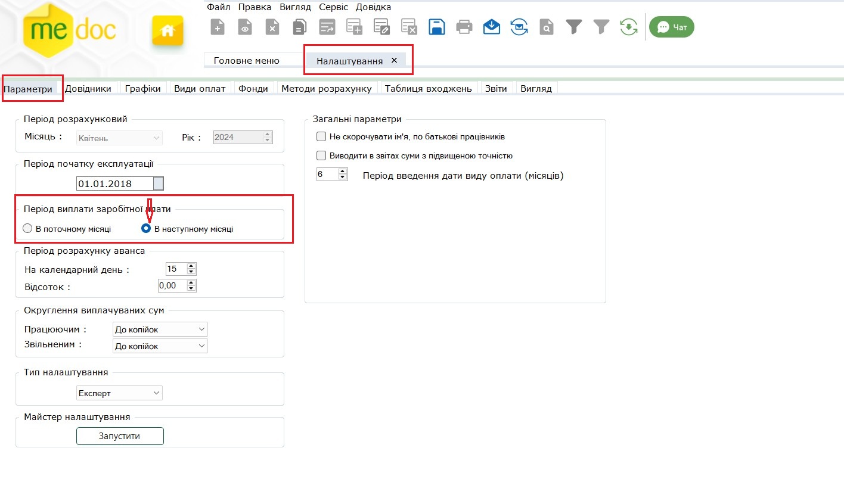The width and height of the screenshot is (844, 504).
Task: Expand the Звільненим rounding dropdown
Action: tap(160, 346)
